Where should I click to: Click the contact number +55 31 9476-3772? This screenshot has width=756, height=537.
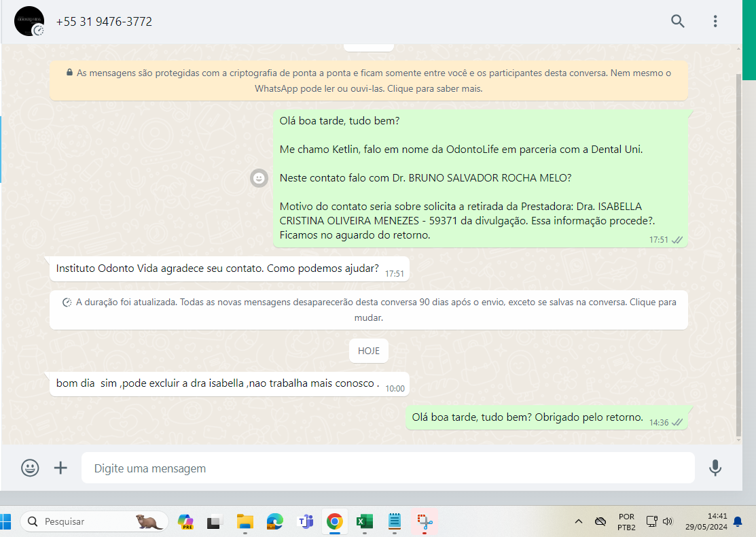click(104, 22)
